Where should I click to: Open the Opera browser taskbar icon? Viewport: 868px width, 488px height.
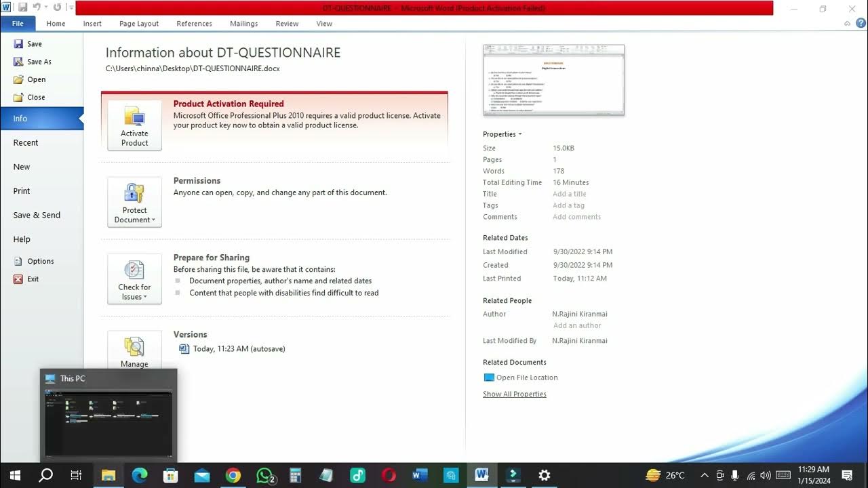[x=389, y=475]
